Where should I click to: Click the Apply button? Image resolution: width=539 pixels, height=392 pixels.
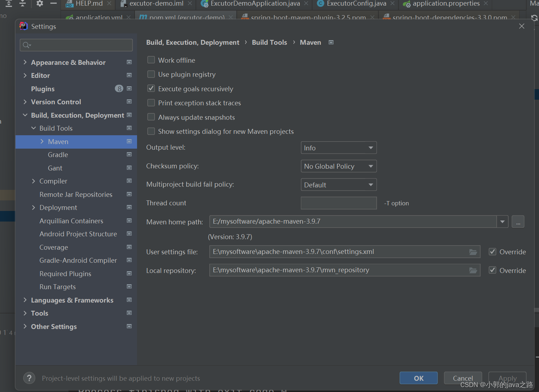click(x=507, y=378)
